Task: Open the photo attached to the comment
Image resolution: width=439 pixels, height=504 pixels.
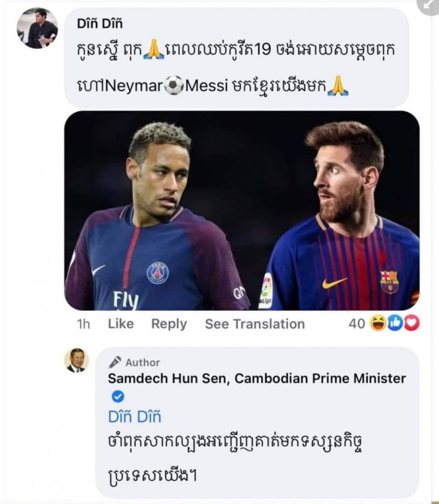Action: click(x=242, y=211)
